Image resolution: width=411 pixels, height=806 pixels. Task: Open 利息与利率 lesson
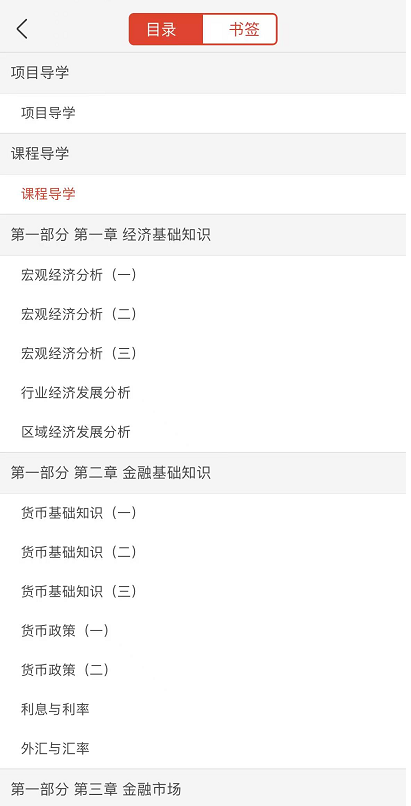[206, 710]
